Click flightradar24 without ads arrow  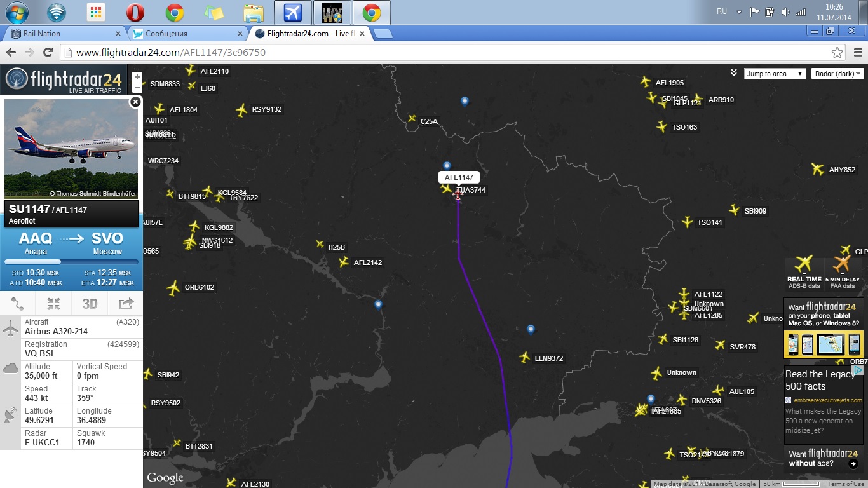852,464
